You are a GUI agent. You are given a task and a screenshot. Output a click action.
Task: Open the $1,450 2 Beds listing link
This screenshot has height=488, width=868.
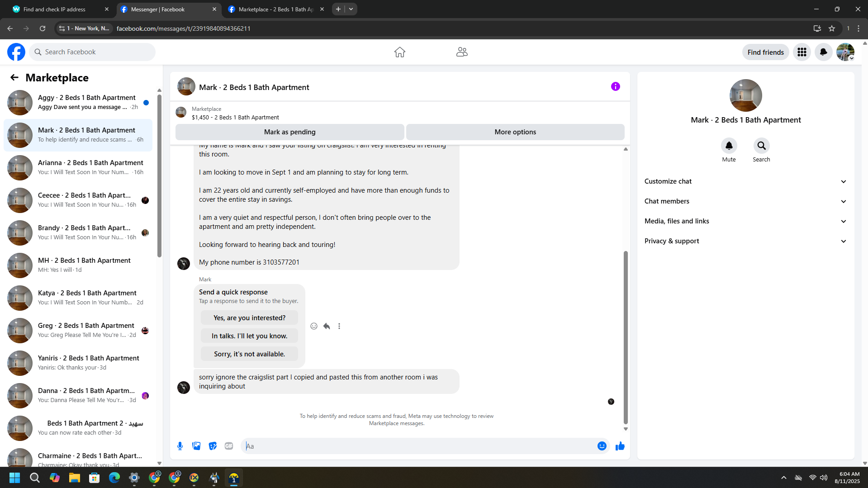[235, 118]
